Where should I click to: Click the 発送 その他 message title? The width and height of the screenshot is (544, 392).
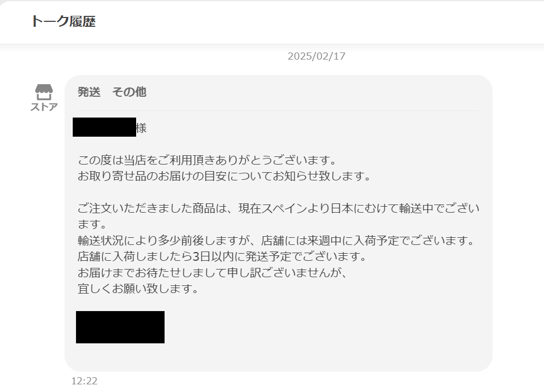click(112, 92)
